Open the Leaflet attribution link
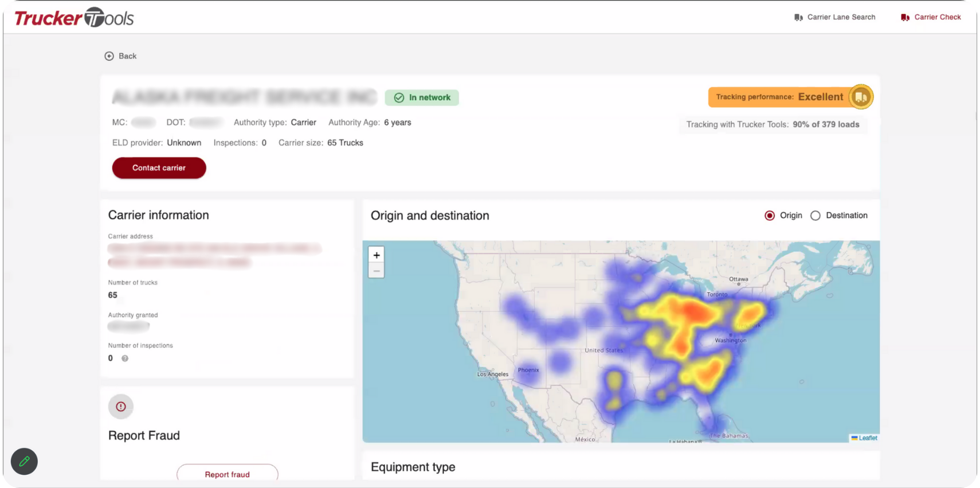 868,438
